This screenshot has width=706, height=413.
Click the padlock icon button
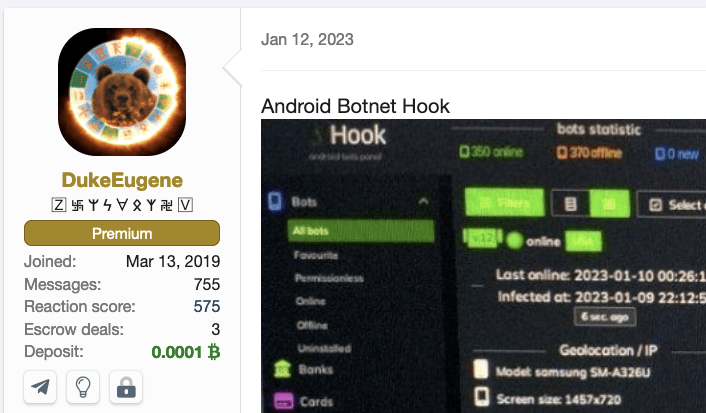tap(126, 387)
